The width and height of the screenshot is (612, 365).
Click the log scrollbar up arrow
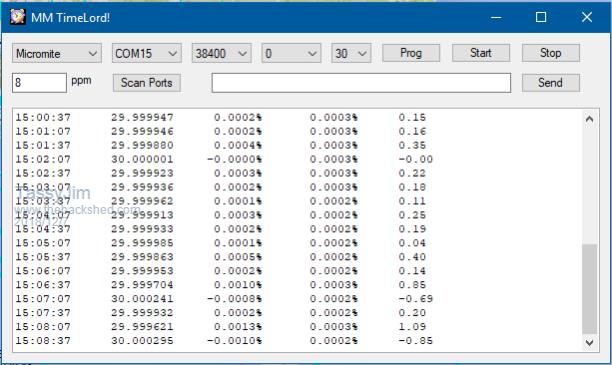(x=589, y=119)
